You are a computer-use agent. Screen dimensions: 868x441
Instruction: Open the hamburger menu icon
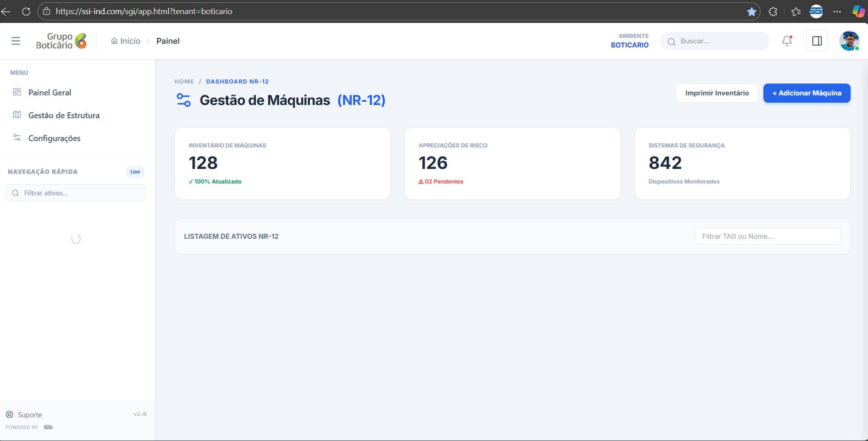(x=16, y=41)
